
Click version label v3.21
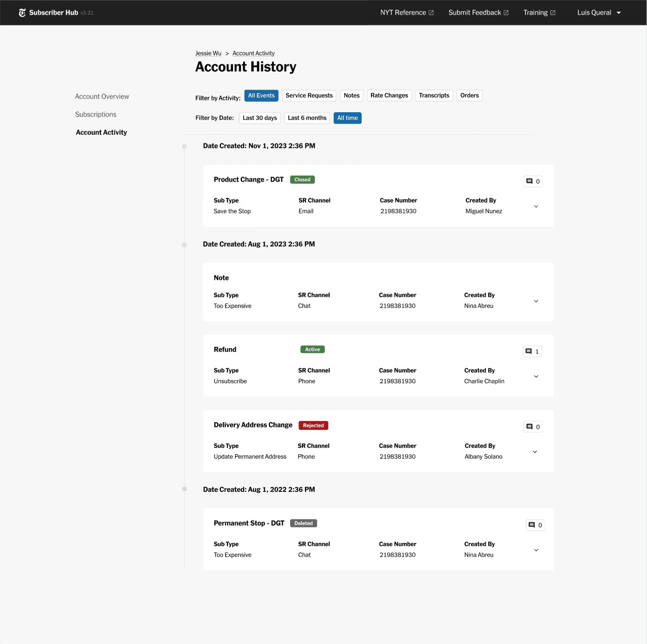[87, 13]
